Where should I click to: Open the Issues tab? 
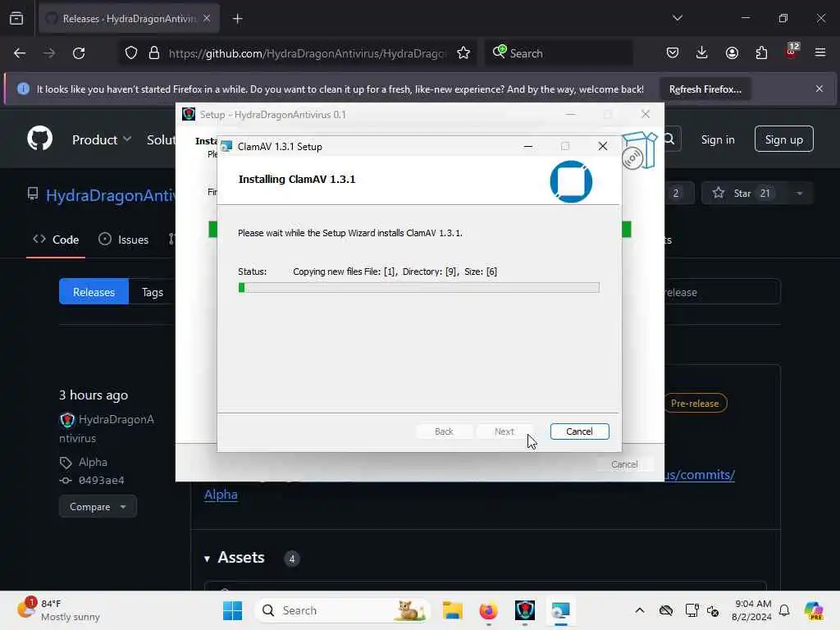pos(123,240)
